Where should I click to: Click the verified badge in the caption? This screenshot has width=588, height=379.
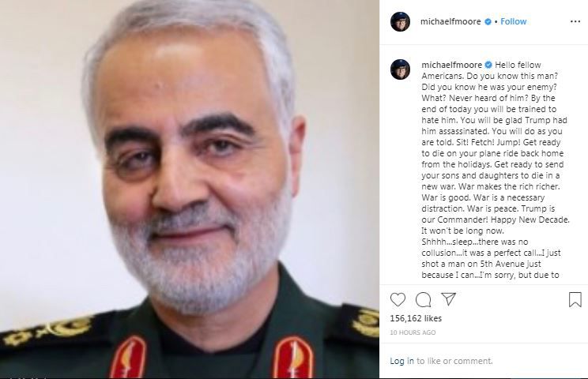pos(488,65)
